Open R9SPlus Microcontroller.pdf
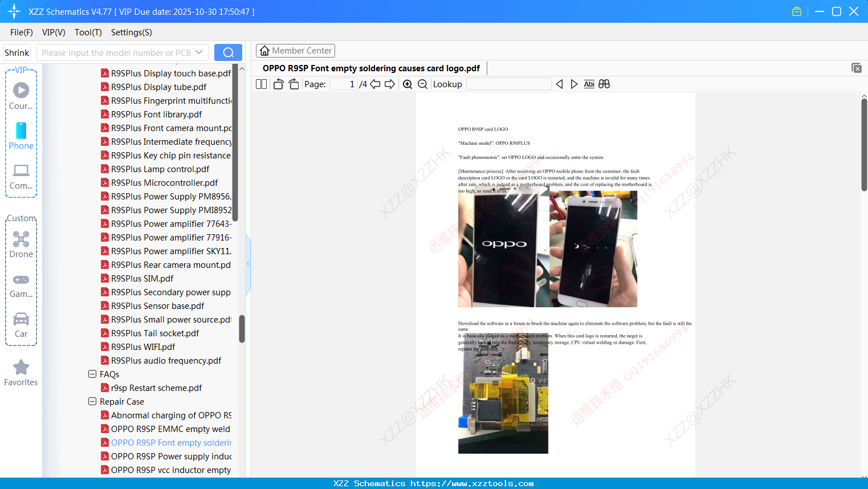The image size is (868, 489). pos(165,182)
